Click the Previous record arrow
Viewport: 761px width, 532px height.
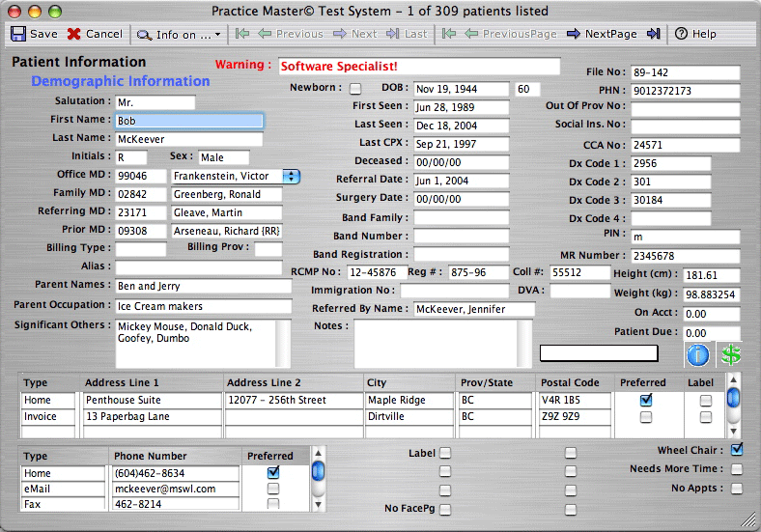(x=265, y=34)
